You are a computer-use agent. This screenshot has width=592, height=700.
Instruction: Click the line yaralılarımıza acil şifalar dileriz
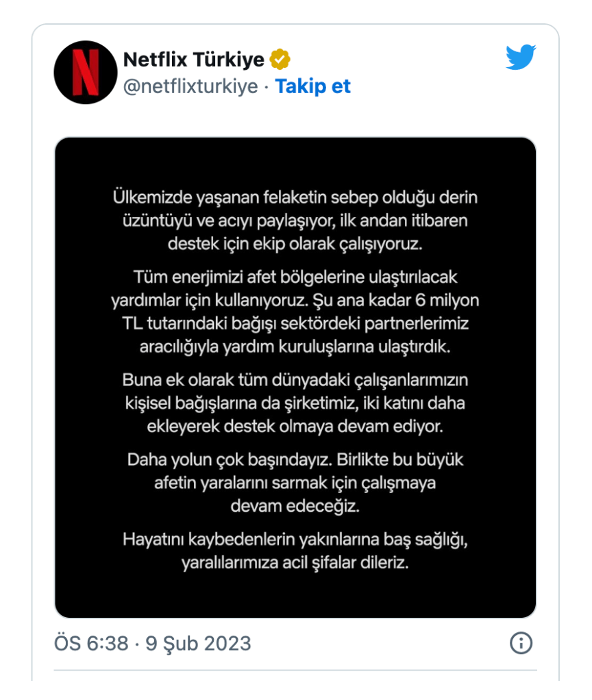(295, 562)
